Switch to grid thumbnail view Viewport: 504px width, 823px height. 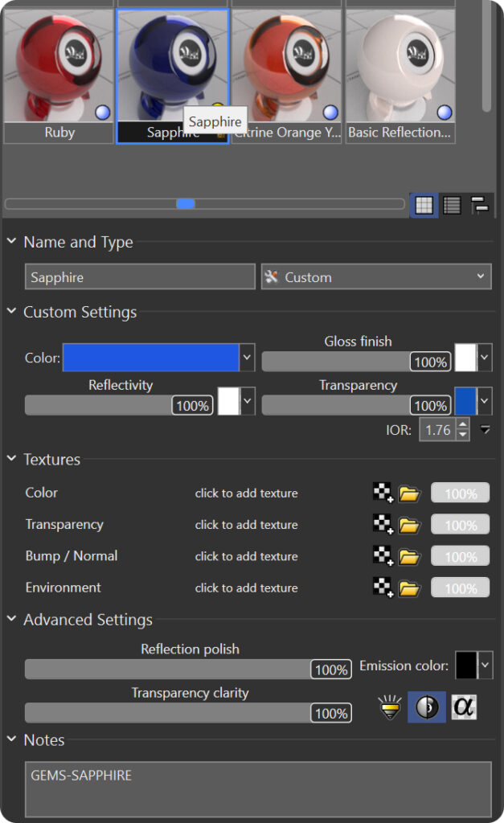coord(424,205)
